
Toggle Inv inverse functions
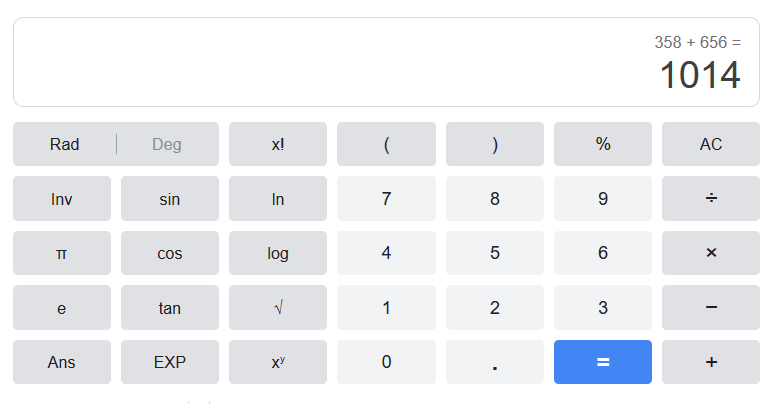point(62,199)
